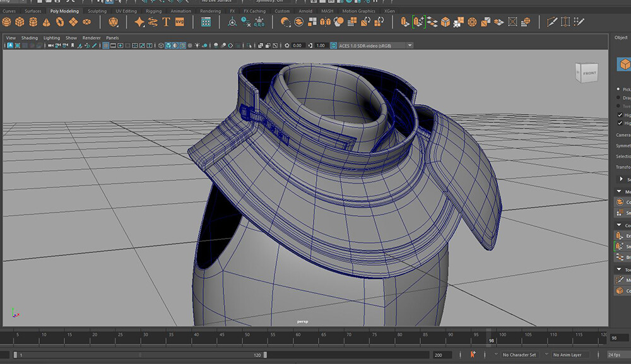Click the platonic solid shelf icon
The height and width of the screenshot is (364, 631).
(x=114, y=21)
